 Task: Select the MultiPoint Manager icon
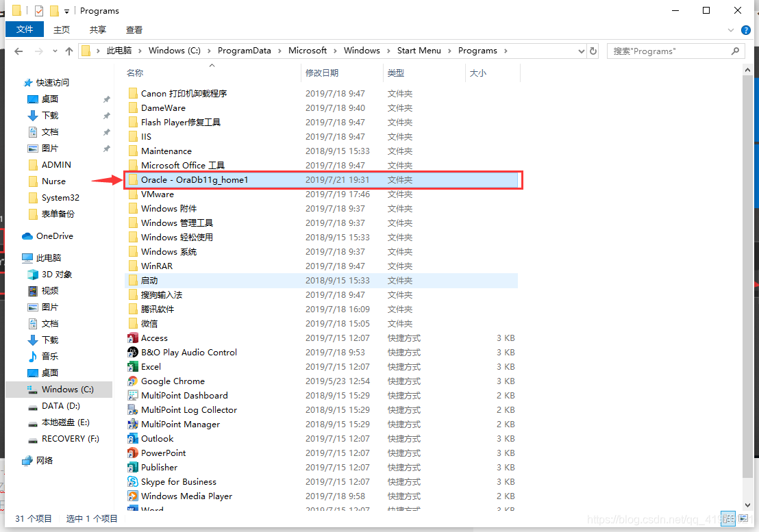(133, 424)
